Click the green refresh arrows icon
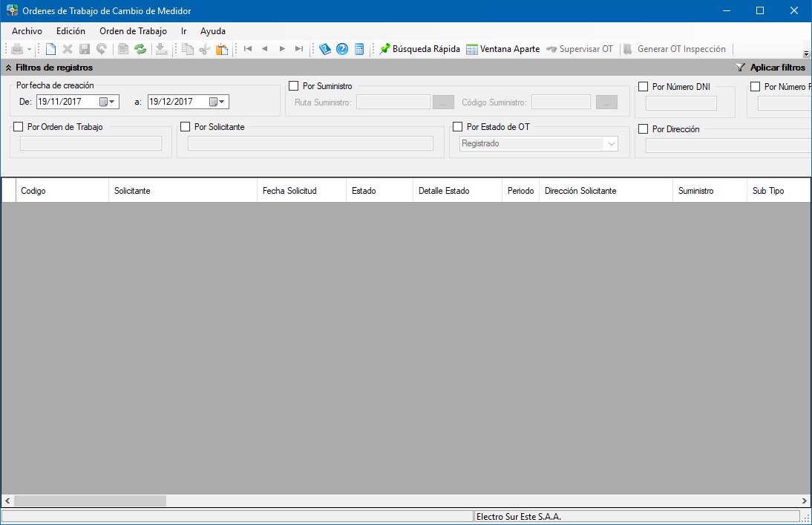Screen dimensions: 812x525 click(140, 49)
